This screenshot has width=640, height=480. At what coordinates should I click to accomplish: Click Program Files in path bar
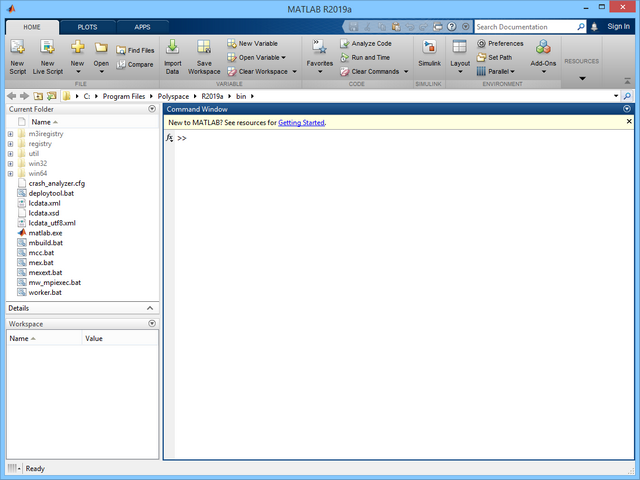[124, 96]
